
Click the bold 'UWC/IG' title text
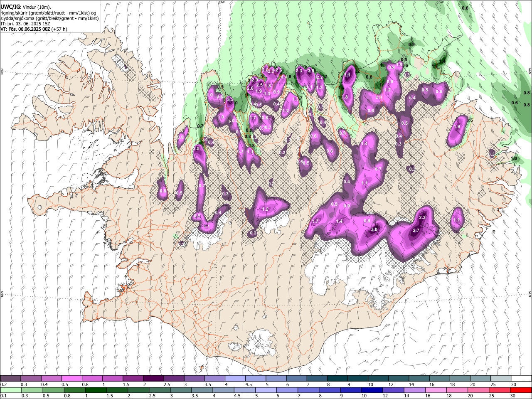coord(10,7)
